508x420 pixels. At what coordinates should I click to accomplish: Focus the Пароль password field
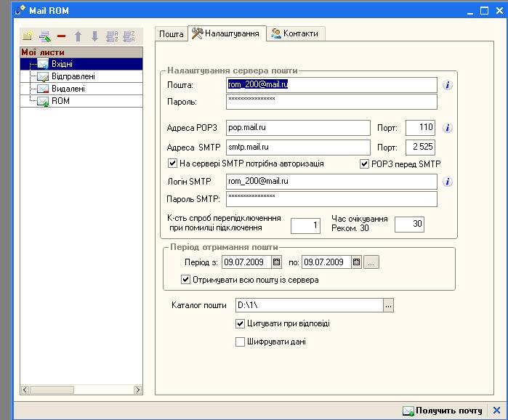[x=331, y=102]
